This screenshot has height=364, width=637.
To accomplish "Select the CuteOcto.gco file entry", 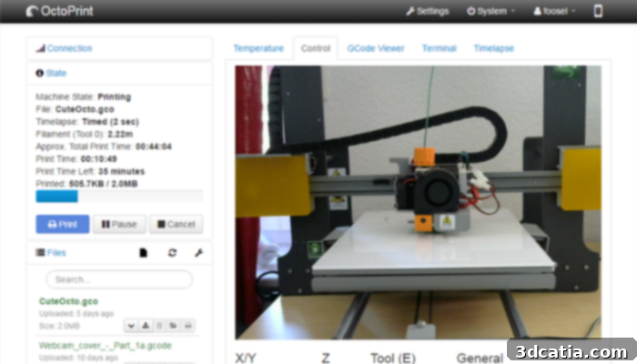I will [68, 301].
